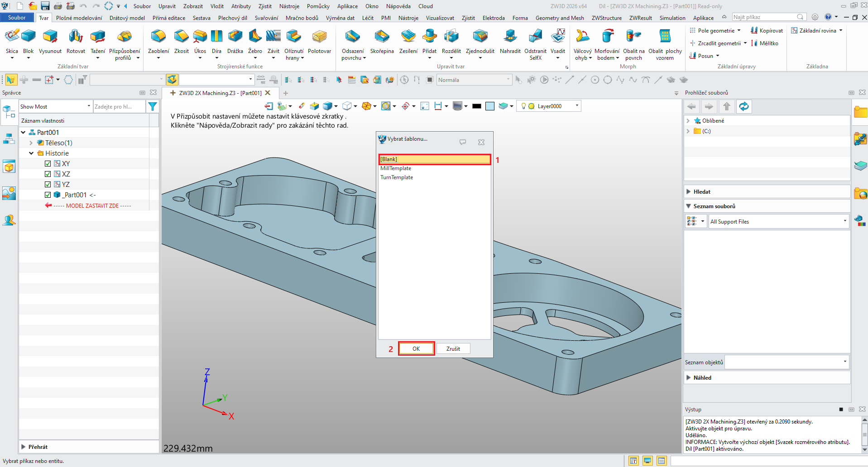Image resolution: width=868 pixels, height=467 pixels.
Task: Uncheck the _Part001 history checkbox
Action: [48, 195]
